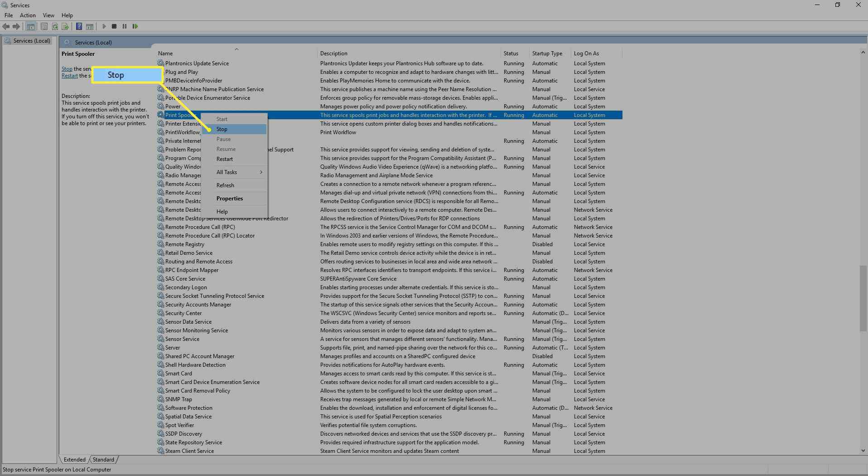Click the gear icon beside Spot Verifier
868x476 pixels.
pos(160,425)
